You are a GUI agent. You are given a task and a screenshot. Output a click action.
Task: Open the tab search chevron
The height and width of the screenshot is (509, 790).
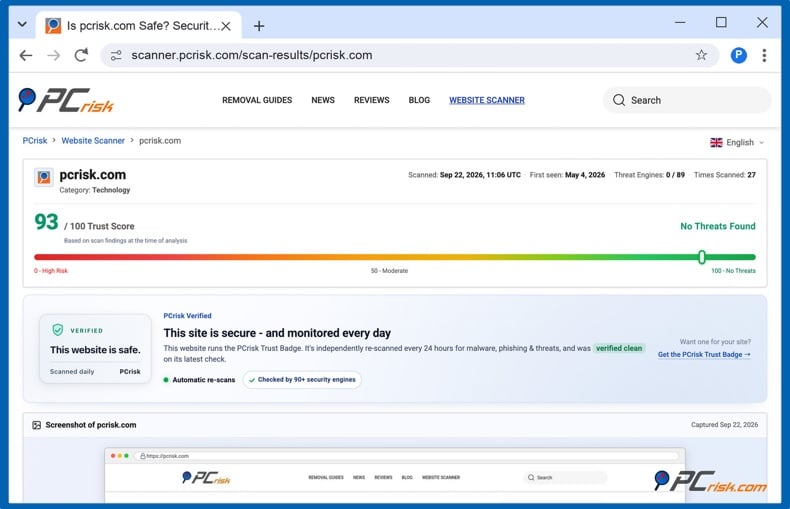pos(22,24)
